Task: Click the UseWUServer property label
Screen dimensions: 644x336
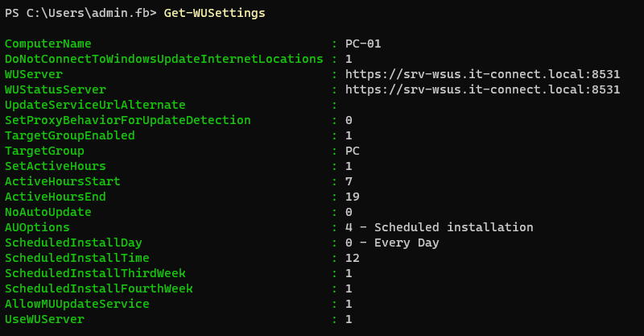Action: [44, 319]
